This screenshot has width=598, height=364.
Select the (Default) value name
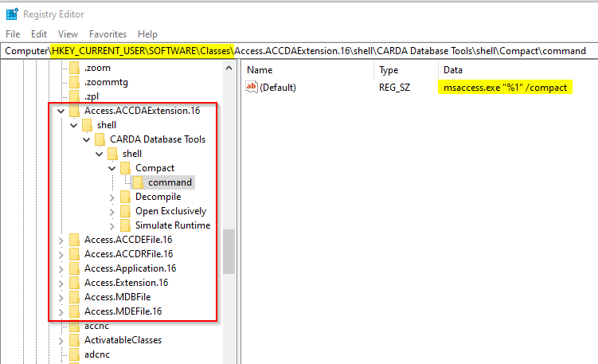point(278,88)
